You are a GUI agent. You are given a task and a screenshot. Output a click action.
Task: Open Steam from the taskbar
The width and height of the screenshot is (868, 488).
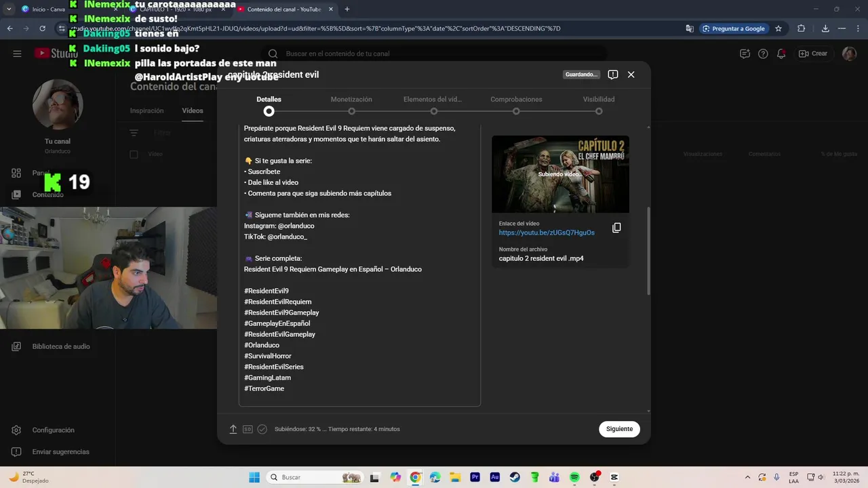[x=515, y=477]
